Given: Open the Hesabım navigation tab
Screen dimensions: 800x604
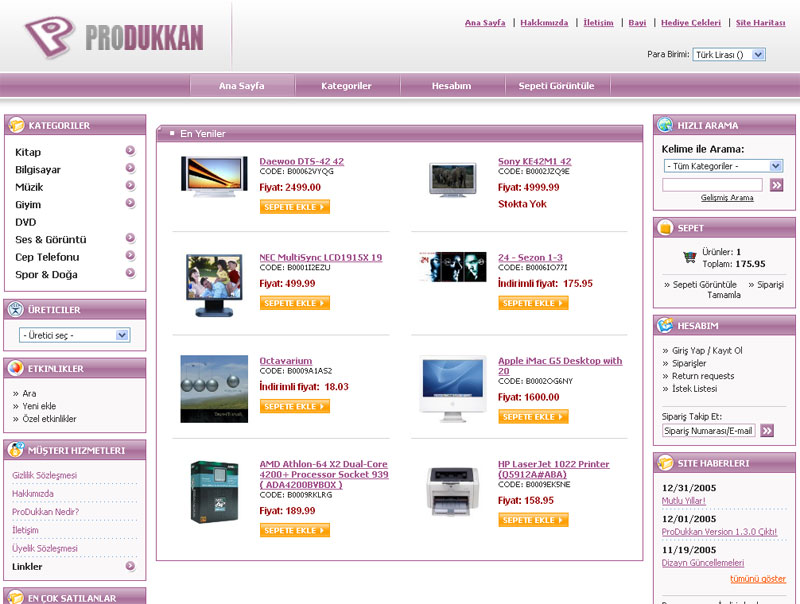Looking at the screenshot, I should (452, 86).
